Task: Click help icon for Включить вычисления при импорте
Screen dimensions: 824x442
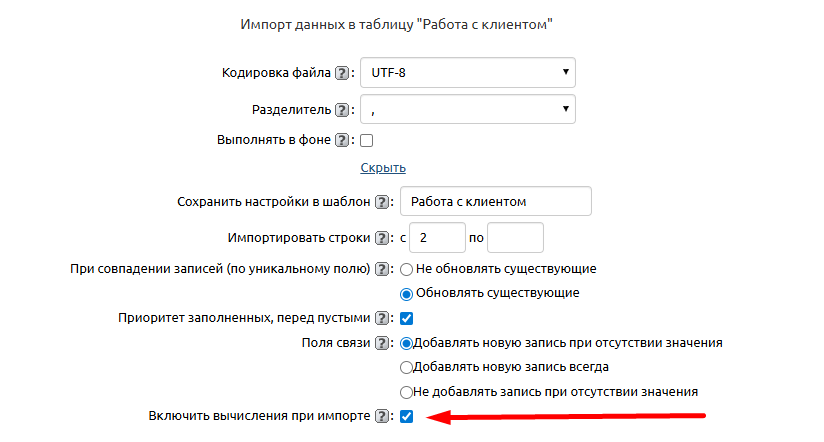Action: tap(382, 416)
